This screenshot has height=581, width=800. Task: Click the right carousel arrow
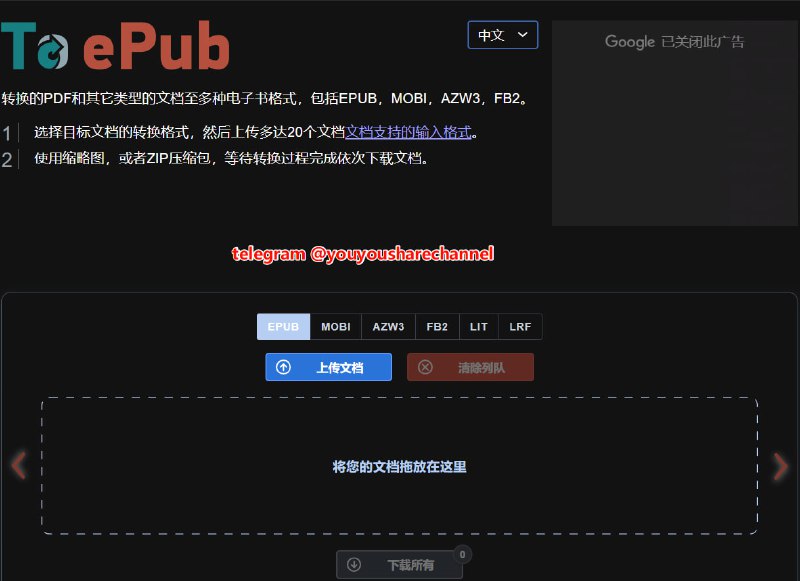pyautogui.click(x=782, y=465)
